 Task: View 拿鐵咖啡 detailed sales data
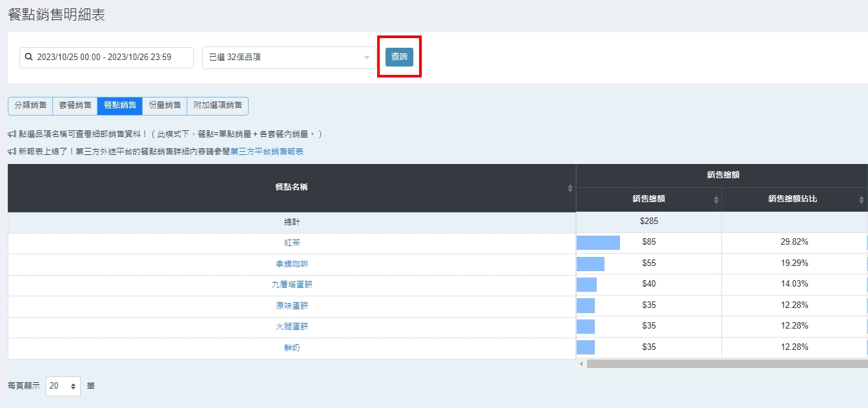tap(292, 264)
